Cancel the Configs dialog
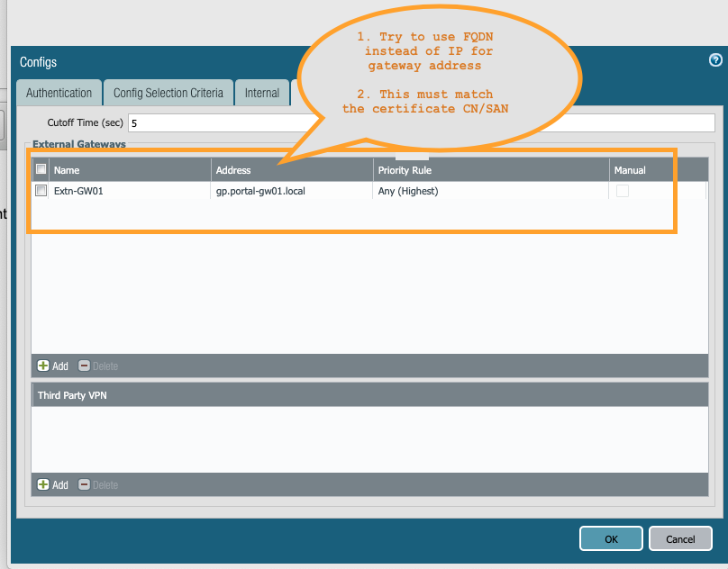This screenshot has width=728, height=569. (680, 538)
